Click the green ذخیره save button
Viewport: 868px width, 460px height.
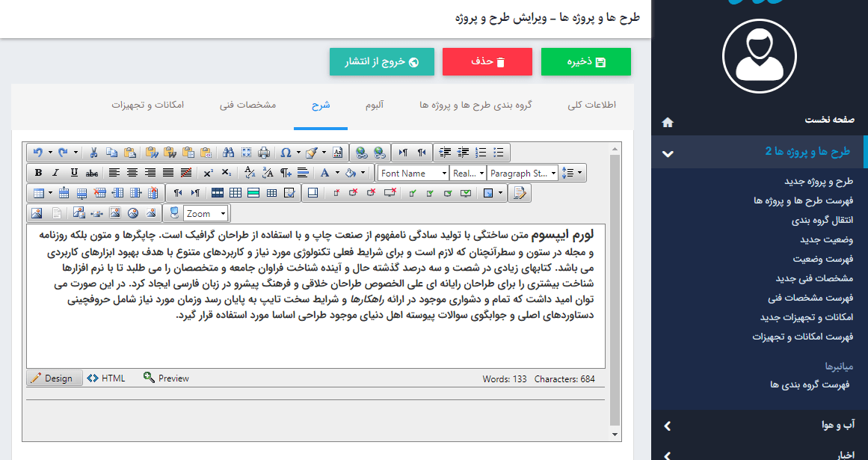(585, 62)
